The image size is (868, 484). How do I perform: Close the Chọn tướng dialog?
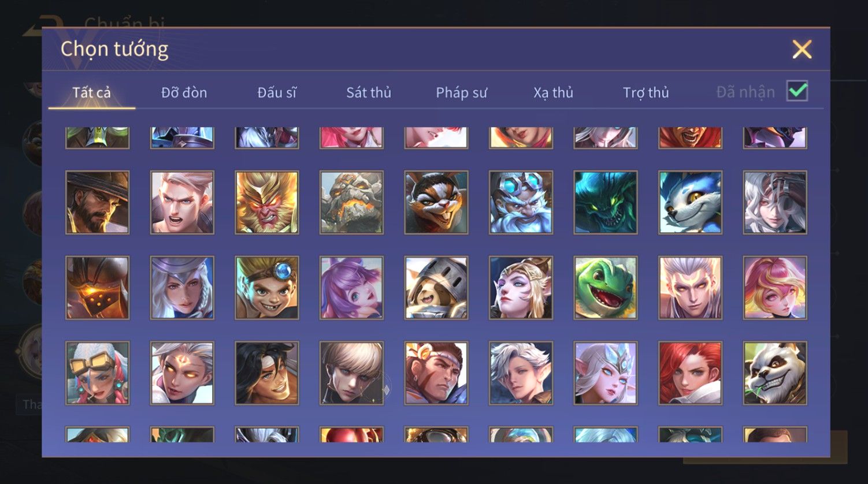pos(802,50)
